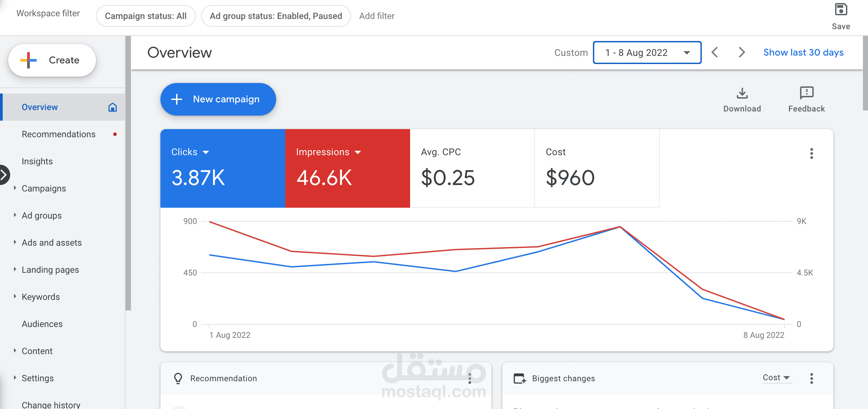Screen dimensions: 868x409
Task: Expand the side panel with arrow
Action: pyautogui.click(x=4, y=175)
